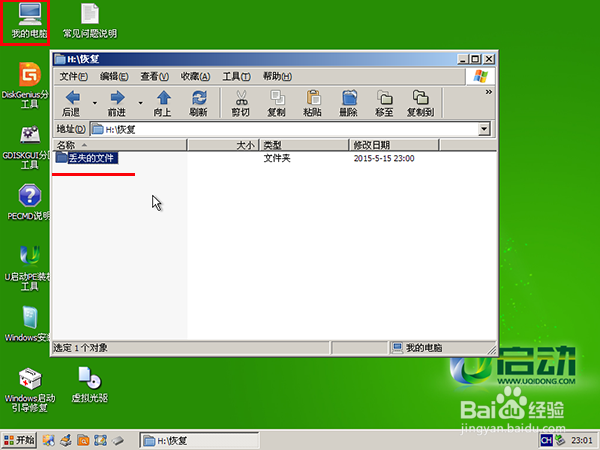Open the 文件(F) menu
600x450 pixels.
click(73, 77)
